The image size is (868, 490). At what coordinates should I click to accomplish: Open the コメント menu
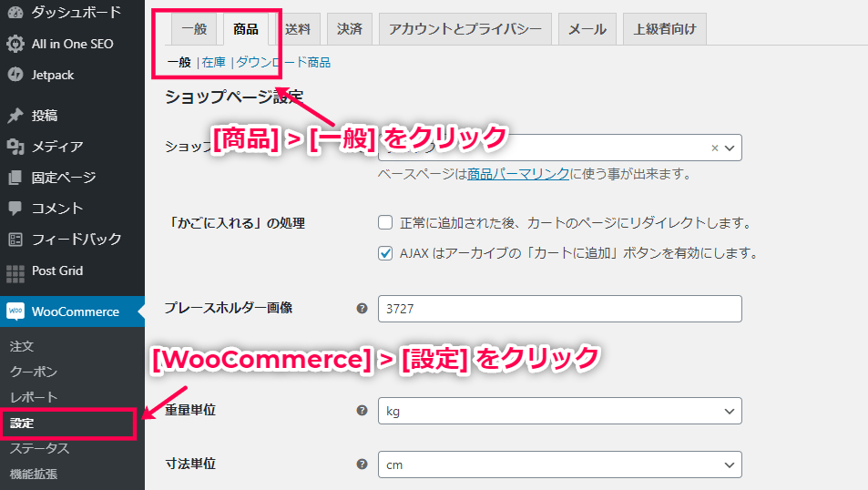[72, 209]
